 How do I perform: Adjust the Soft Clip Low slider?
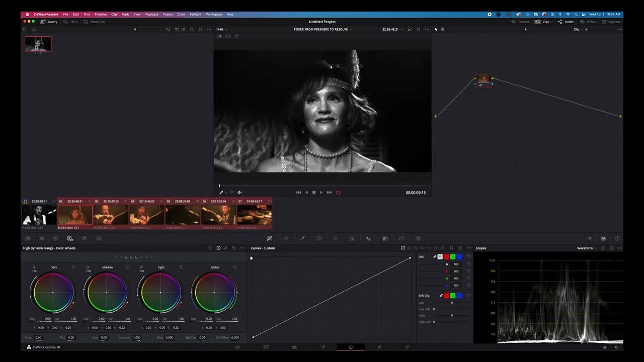[x=452, y=303]
